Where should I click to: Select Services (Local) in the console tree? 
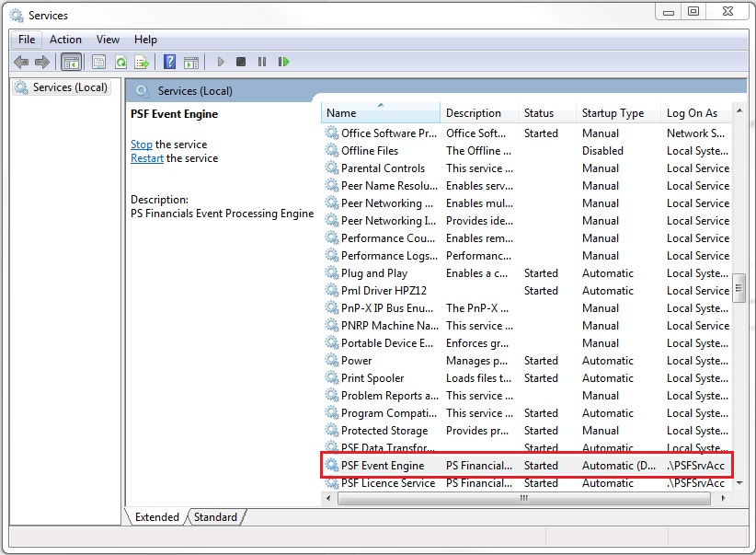coord(70,87)
